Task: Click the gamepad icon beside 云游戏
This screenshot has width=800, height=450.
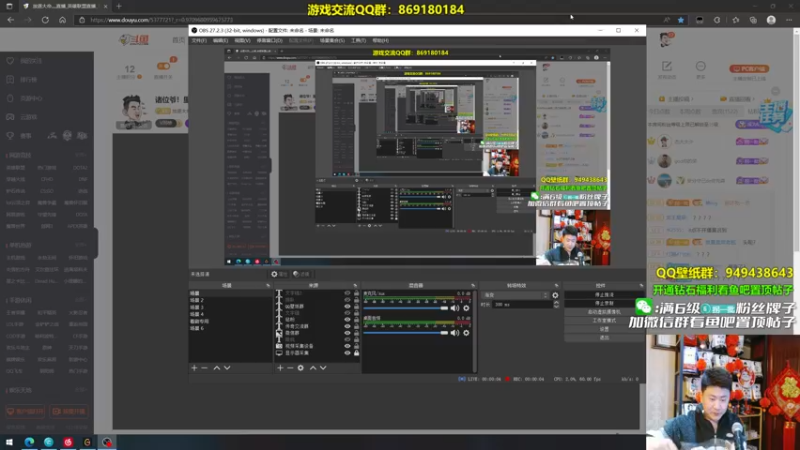Action: click(x=10, y=117)
